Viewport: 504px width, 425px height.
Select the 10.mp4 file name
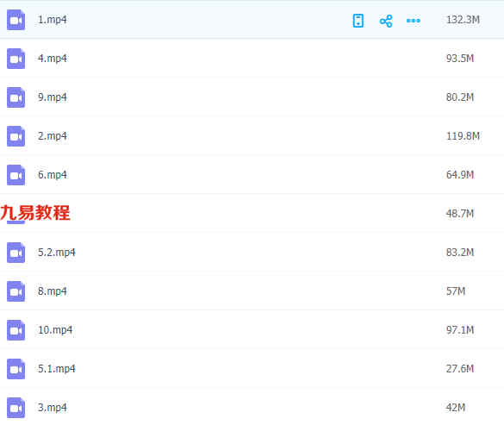pos(55,330)
